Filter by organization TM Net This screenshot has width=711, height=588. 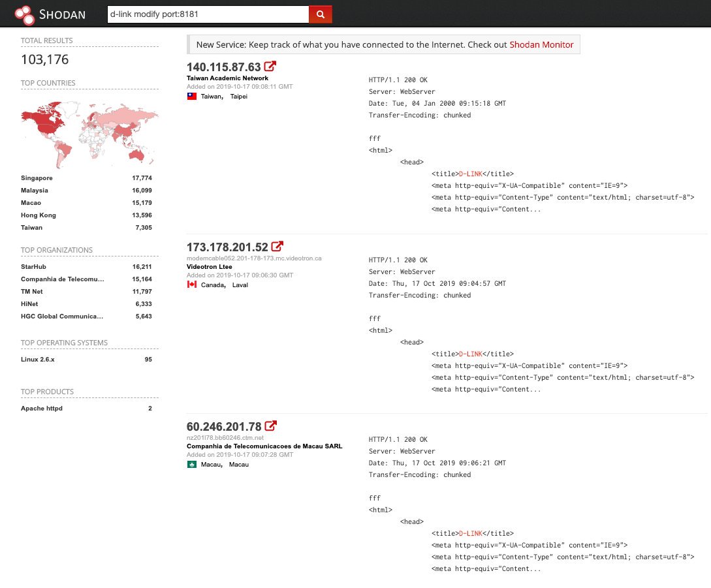[x=32, y=292]
